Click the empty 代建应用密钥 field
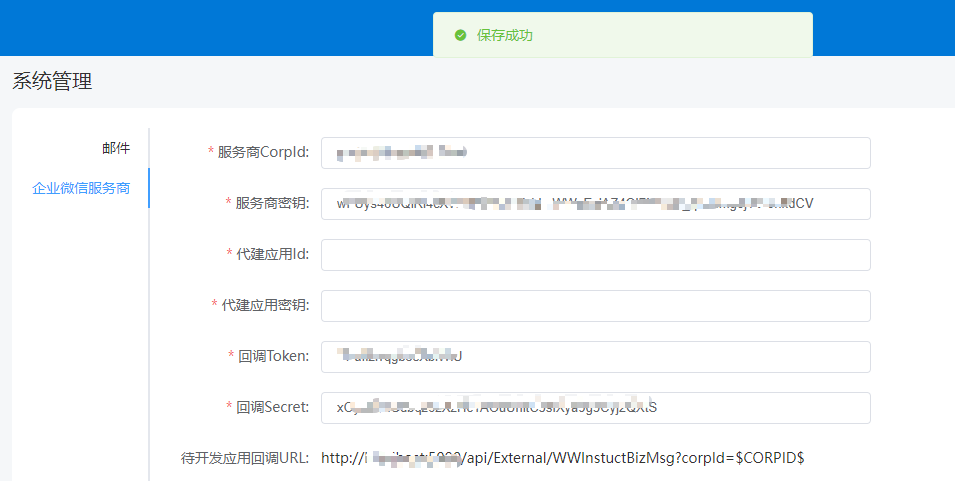This screenshot has width=955, height=481. coord(595,306)
